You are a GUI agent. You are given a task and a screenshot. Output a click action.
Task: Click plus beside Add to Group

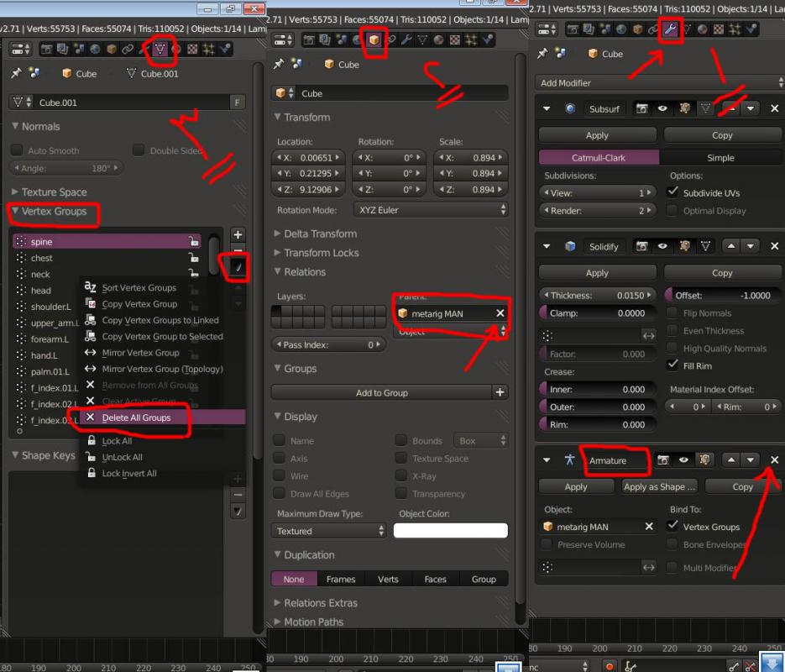pyautogui.click(x=500, y=392)
